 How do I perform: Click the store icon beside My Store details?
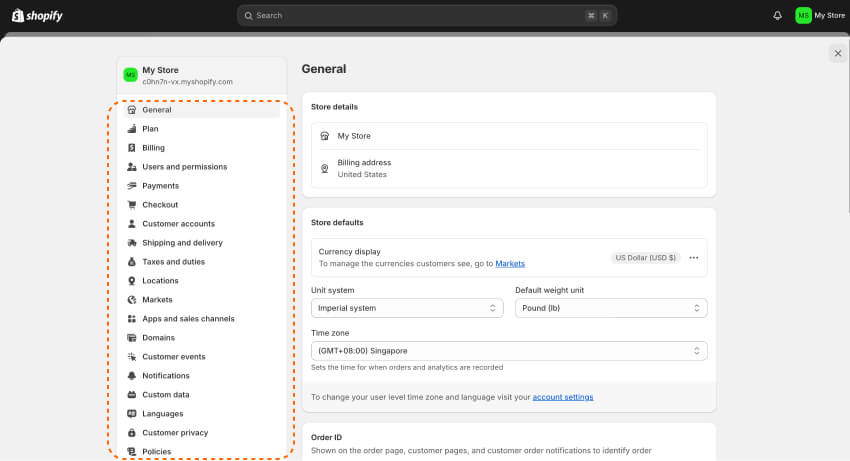click(x=325, y=136)
